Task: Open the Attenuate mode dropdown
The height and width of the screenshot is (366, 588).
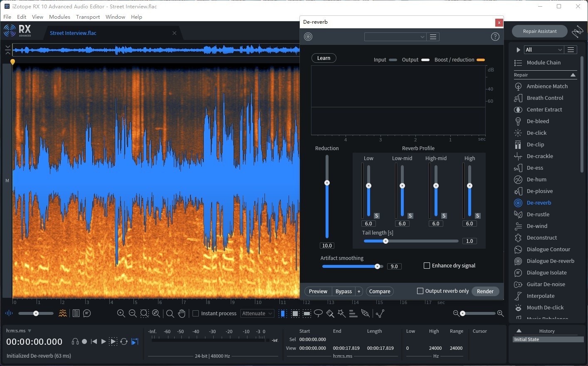Action: tap(257, 314)
